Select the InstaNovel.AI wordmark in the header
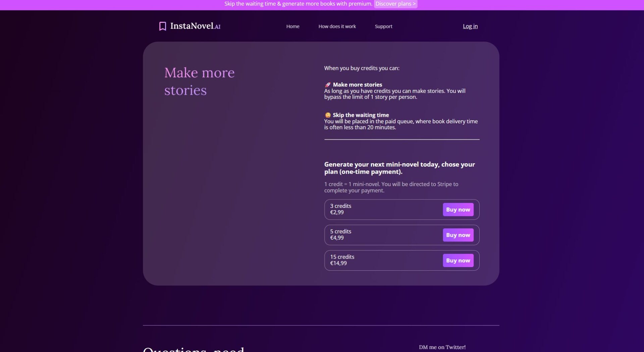The height and width of the screenshot is (352, 644). [x=196, y=26]
